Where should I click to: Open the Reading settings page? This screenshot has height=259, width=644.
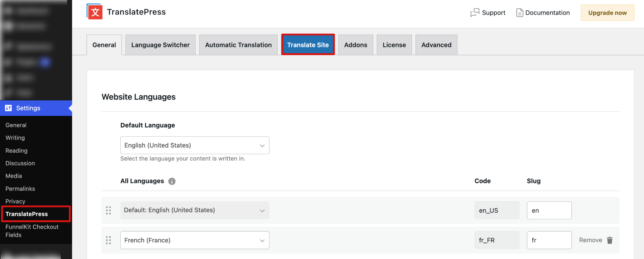16,151
